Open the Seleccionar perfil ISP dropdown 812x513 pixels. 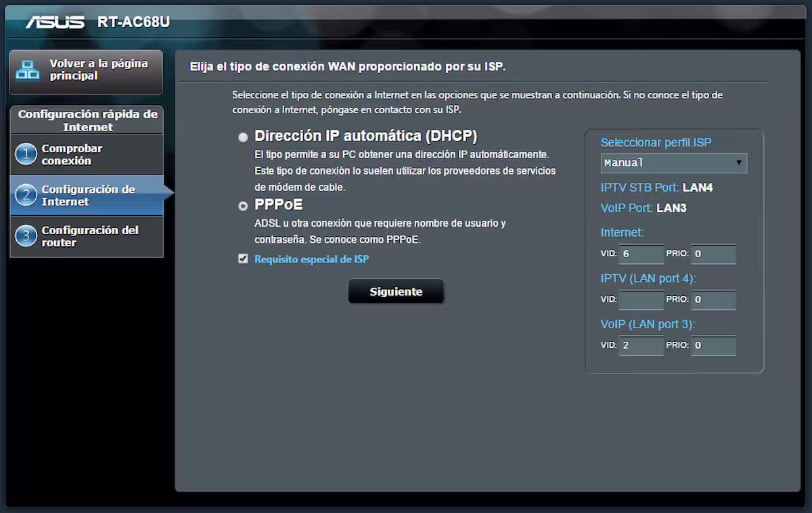coord(674,162)
